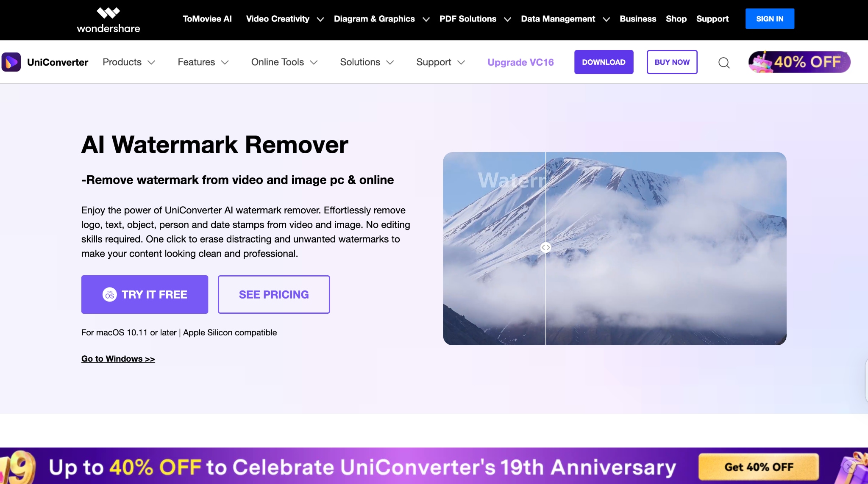Follow the Go to Windows link

click(x=118, y=359)
